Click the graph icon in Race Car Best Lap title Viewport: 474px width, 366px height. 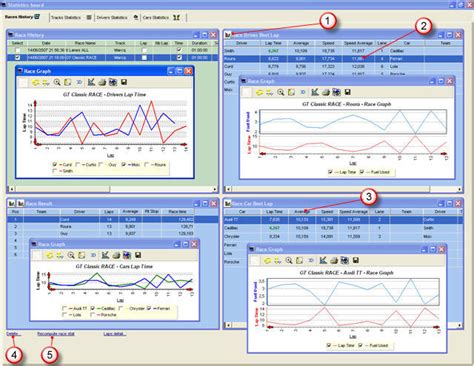[x=228, y=203]
